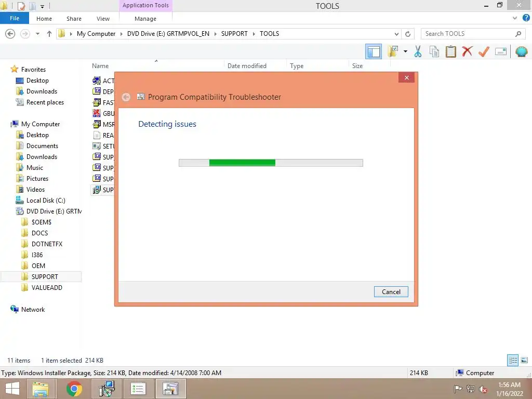
Task: Select Favorites in the navigation pane
Action: point(33,69)
